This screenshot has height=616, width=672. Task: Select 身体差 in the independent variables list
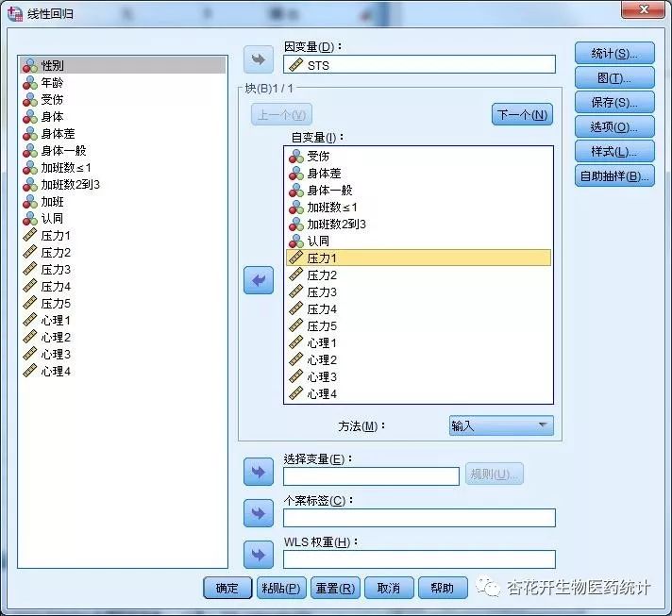418,173
